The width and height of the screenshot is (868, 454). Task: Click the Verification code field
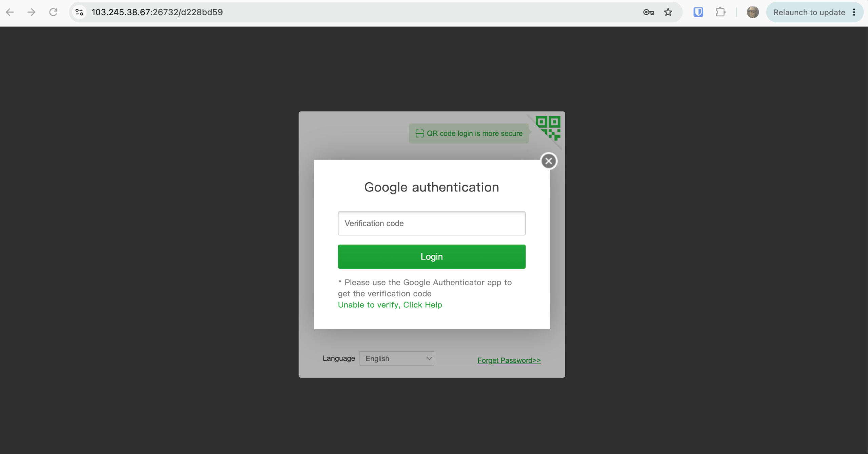[x=432, y=223]
